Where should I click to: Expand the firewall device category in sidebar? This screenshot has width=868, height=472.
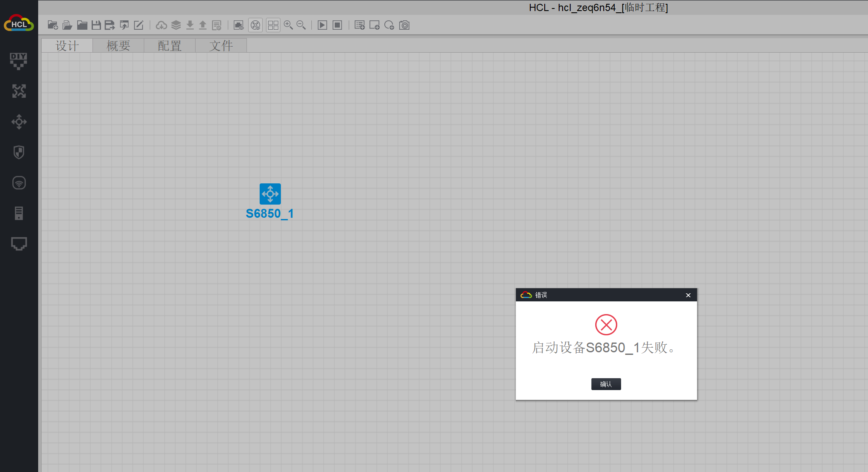(19, 152)
